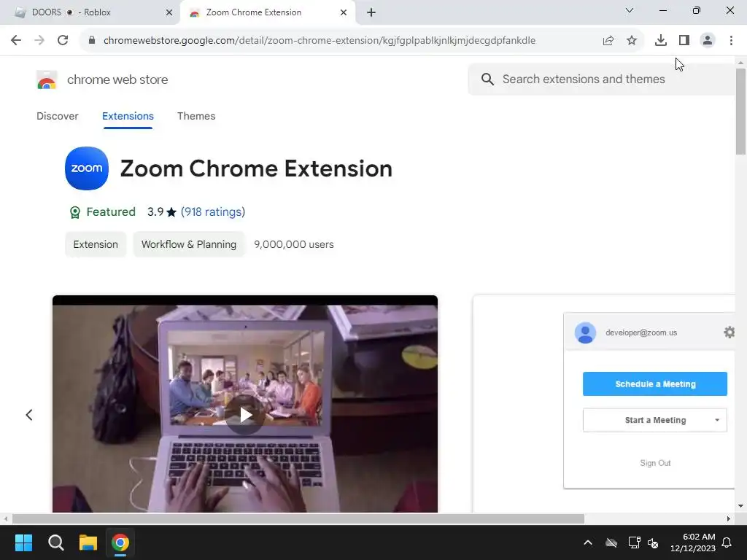The image size is (747, 560).
Task: Click the OneDrive cloud tray icon
Action: coord(611,542)
